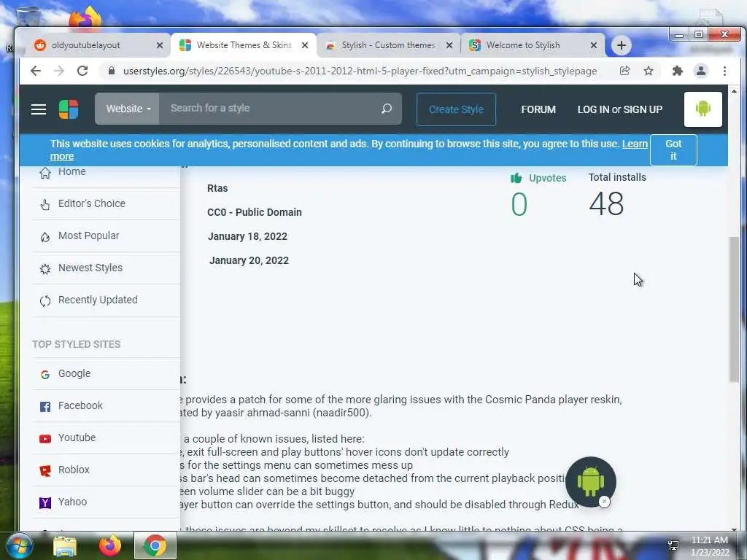Click the Google logo icon

(44, 374)
